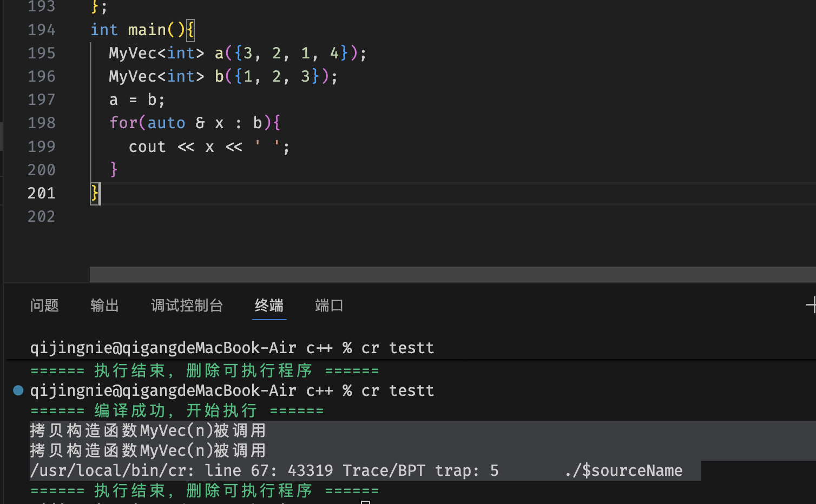Activate the 终端 tab
The image size is (816, 504).
pyautogui.click(x=269, y=306)
